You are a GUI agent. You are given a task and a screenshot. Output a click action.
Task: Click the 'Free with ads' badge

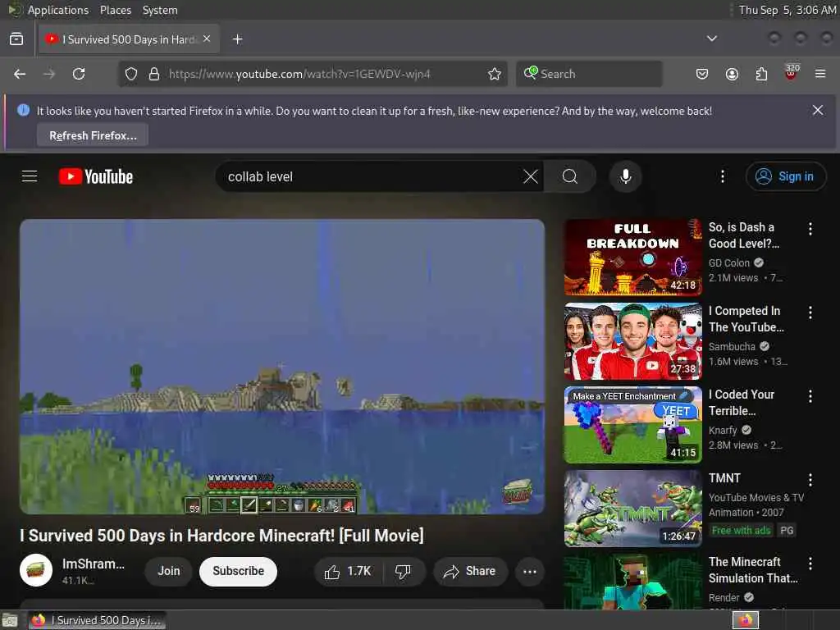tap(741, 531)
